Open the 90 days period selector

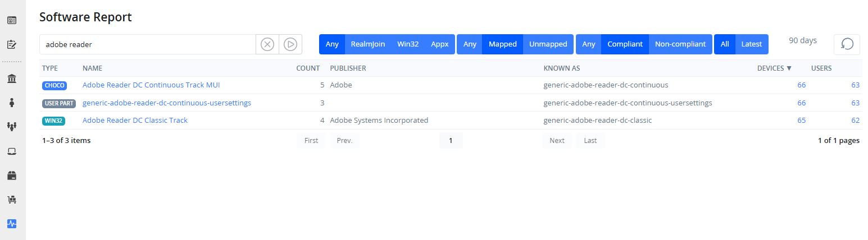pos(802,41)
